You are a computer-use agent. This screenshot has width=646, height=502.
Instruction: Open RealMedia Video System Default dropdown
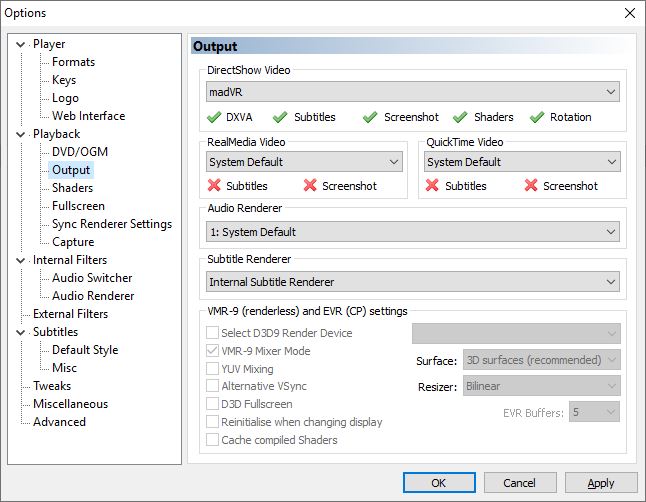point(304,162)
